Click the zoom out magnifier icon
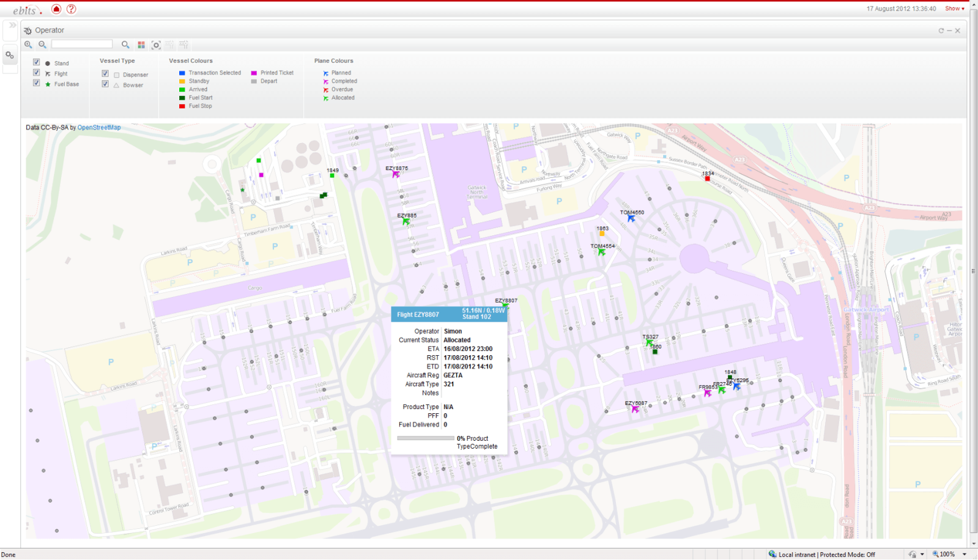Image resolution: width=978 pixels, height=560 pixels. pyautogui.click(x=42, y=45)
